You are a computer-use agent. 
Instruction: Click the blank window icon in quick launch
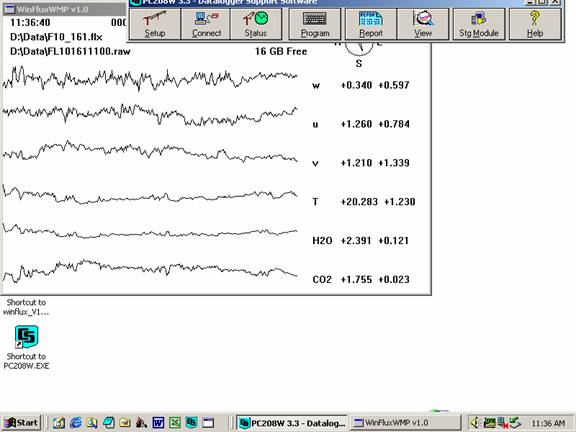point(208,423)
